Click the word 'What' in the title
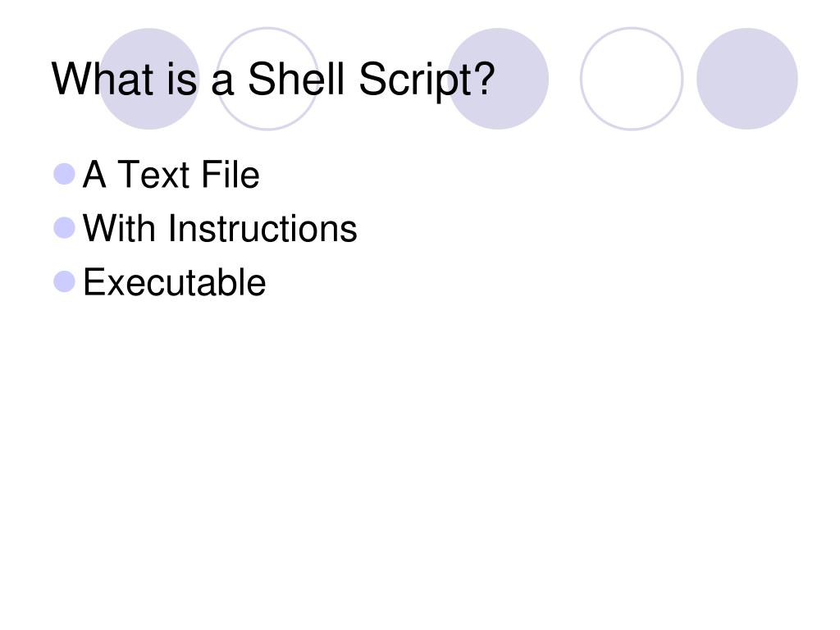The image size is (840, 630). 103,79
